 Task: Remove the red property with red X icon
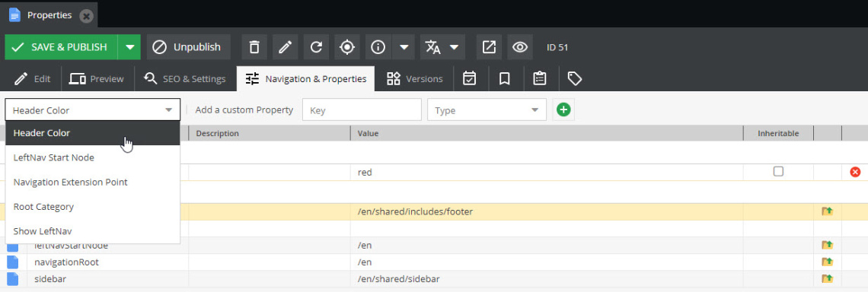[x=855, y=173]
